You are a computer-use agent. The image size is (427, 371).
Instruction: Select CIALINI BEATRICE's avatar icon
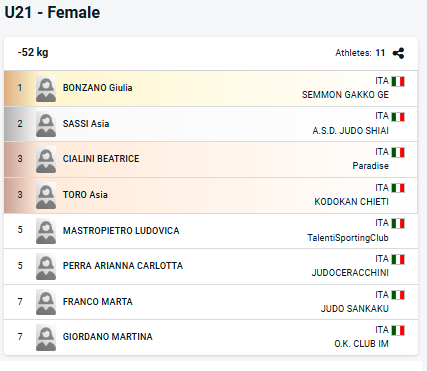coord(46,159)
